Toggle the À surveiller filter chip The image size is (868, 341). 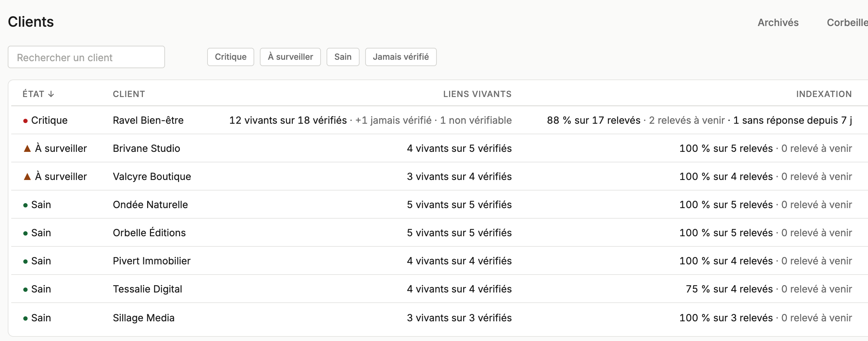[x=290, y=57]
